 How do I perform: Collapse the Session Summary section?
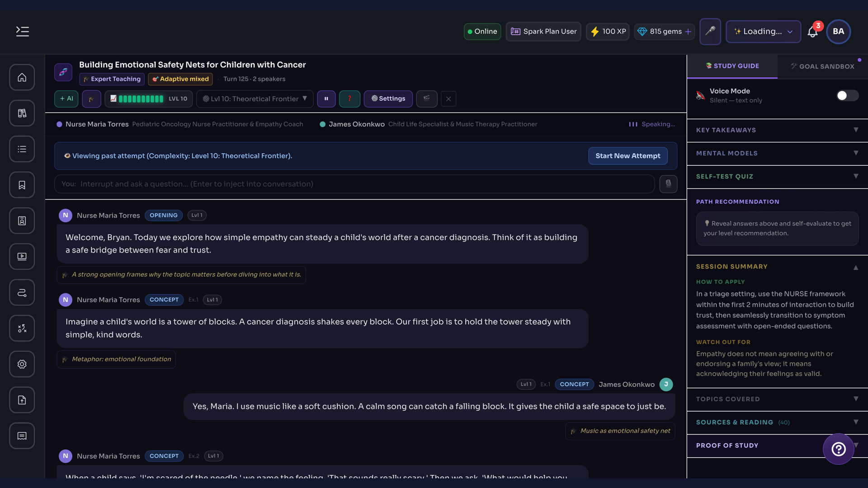point(777,267)
